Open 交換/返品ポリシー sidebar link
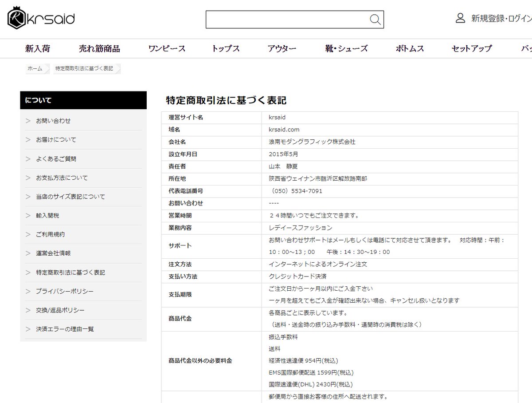This screenshot has height=403, width=532. coord(60,310)
